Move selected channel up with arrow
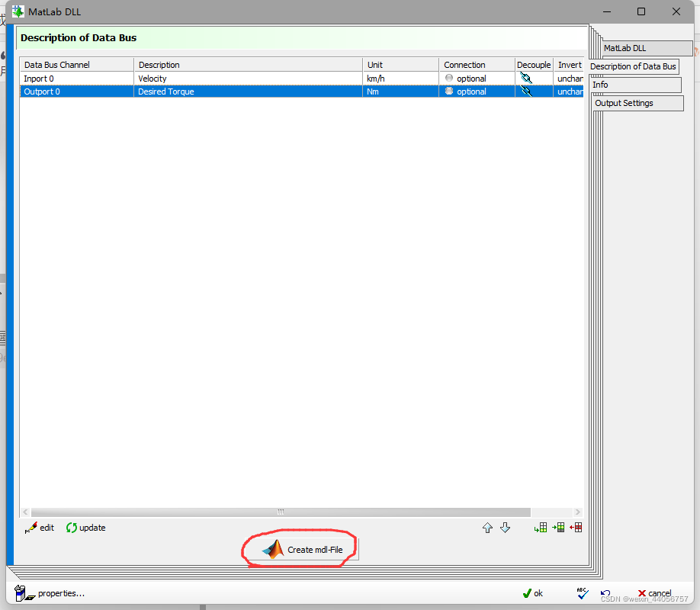The image size is (700, 610). [487, 528]
